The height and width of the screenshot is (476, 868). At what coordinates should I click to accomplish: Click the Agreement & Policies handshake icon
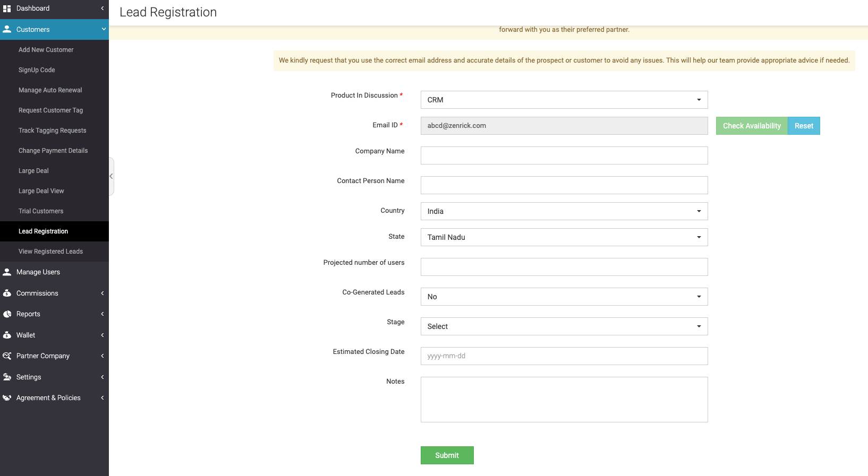coord(7,398)
